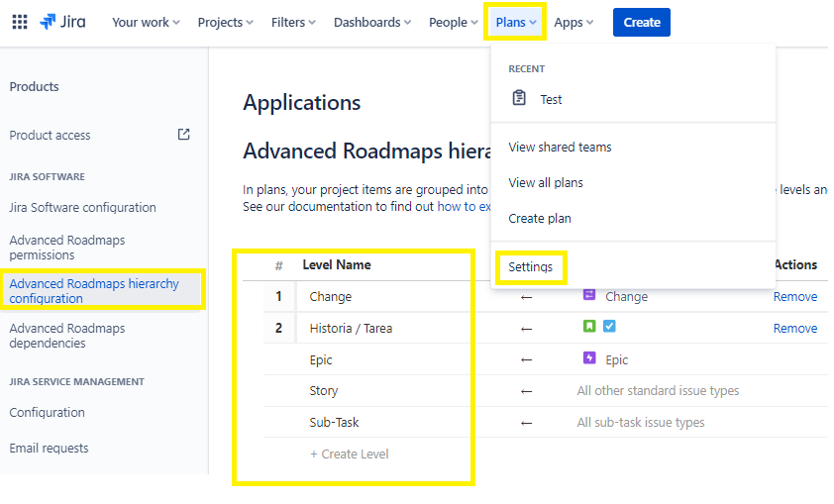Remove the Historia / Tarea level
This screenshot has height=504, width=834.
(x=795, y=329)
